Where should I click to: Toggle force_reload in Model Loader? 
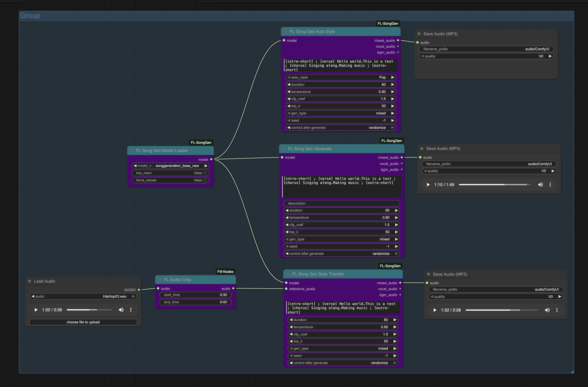coord(171,180)
